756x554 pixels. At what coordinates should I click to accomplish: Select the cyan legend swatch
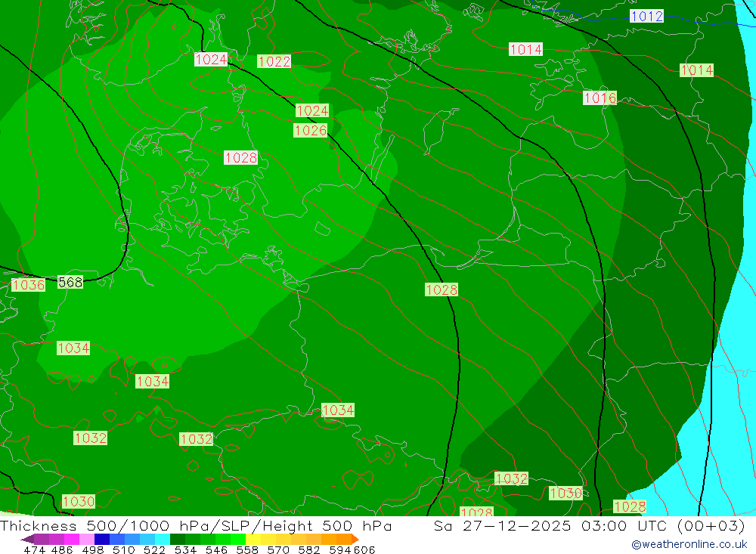(x=163, y=539)
